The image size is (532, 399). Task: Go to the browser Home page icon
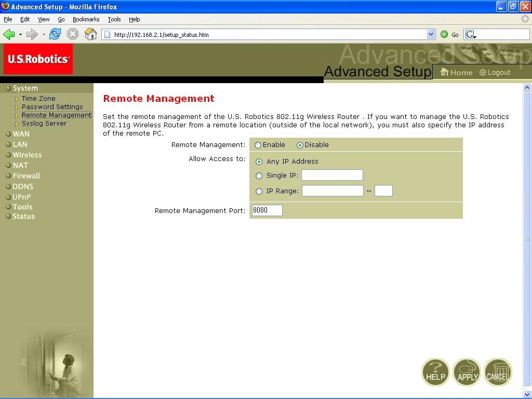tap(90, 34)
